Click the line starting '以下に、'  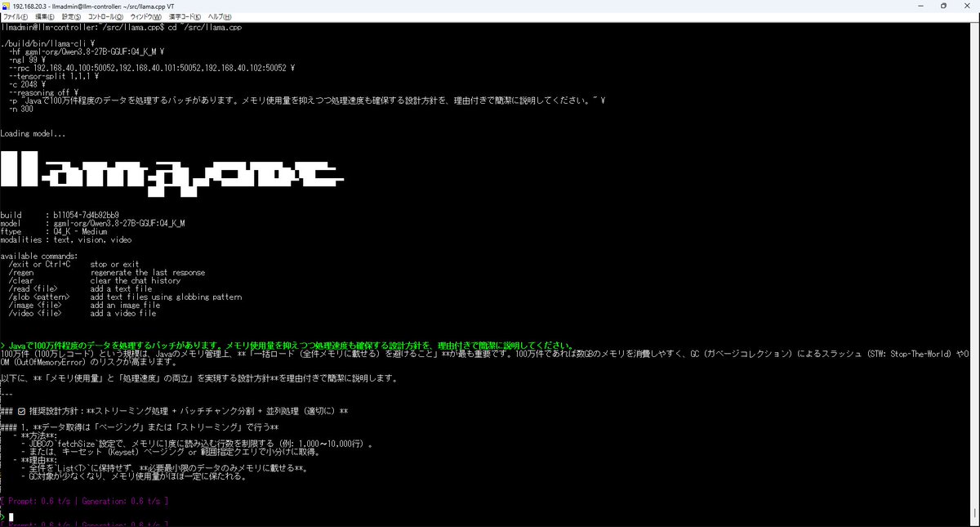point(199,378)
